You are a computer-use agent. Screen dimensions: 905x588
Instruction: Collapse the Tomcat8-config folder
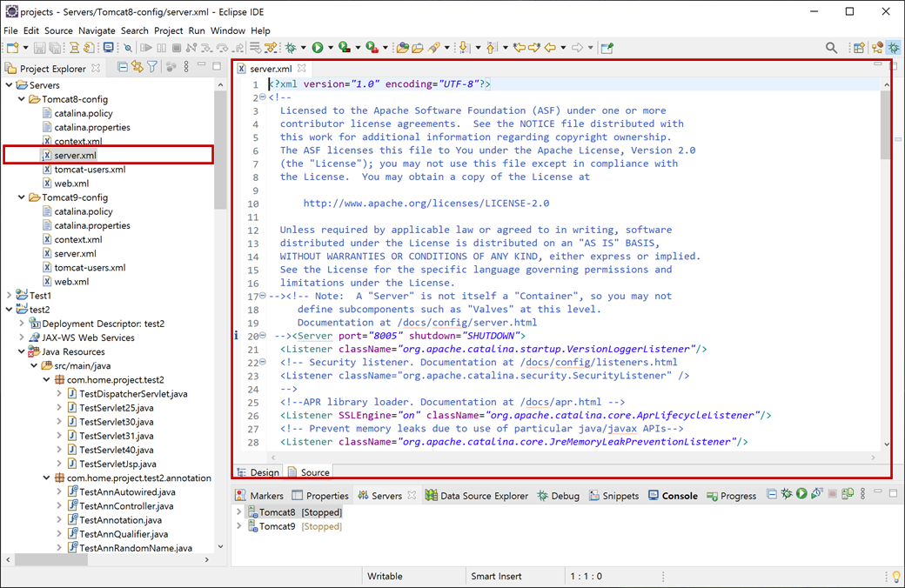click(x=22, y=98)
